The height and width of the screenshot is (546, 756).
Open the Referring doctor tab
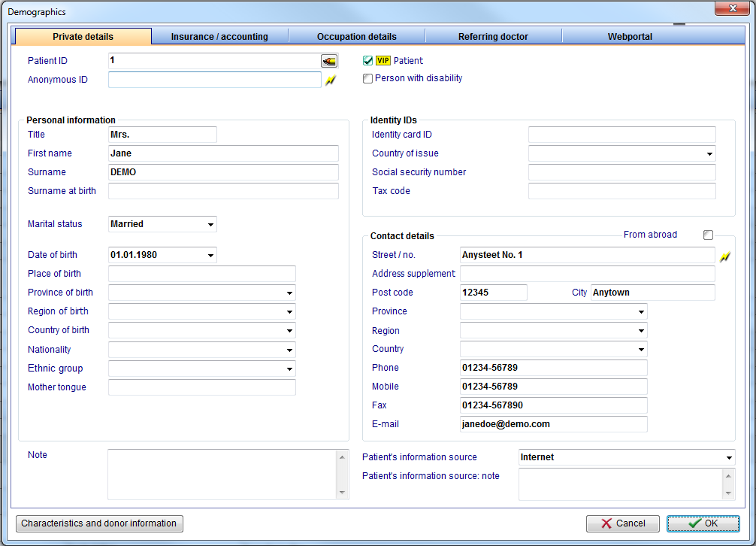[493, 37]
